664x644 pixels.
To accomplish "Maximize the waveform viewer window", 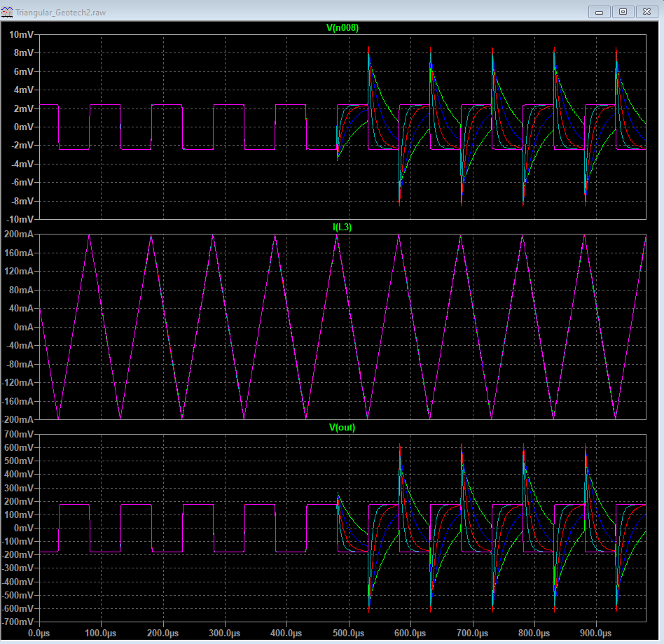I will (x=623, y=11).
